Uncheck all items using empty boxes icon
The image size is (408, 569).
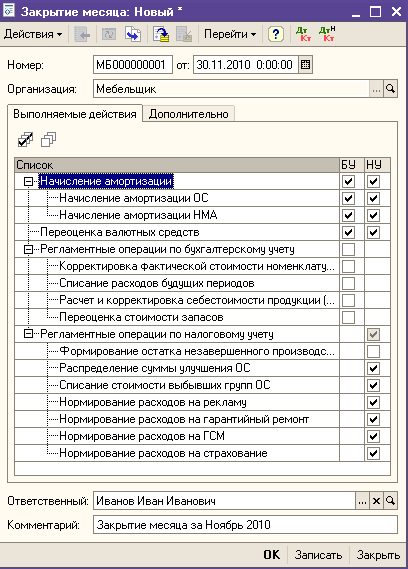pos(49,140)
